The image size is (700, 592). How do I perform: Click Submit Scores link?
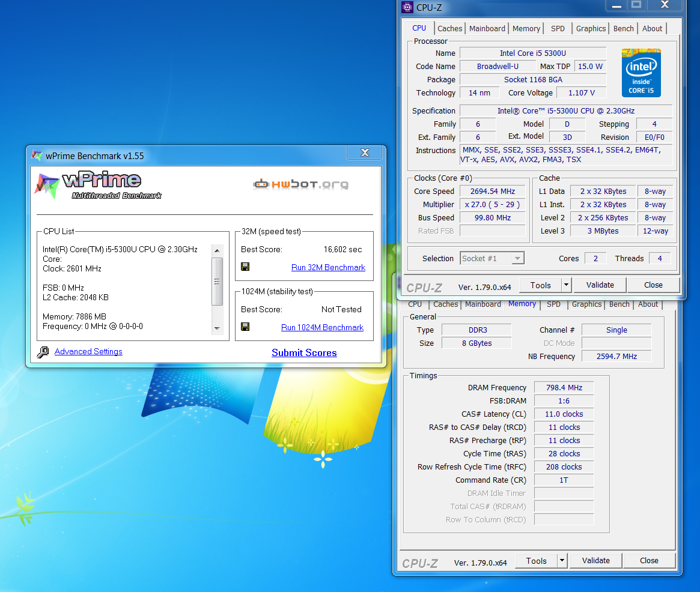(304, 353)
